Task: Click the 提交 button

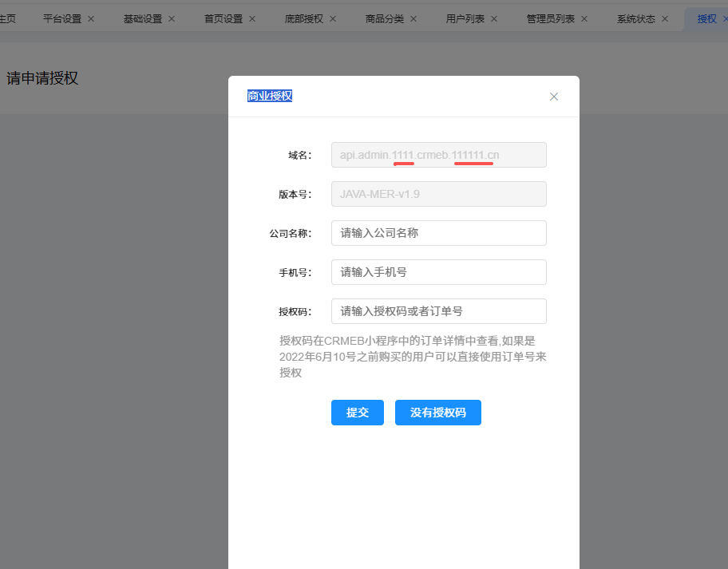Action: click(x=358, y=413)
